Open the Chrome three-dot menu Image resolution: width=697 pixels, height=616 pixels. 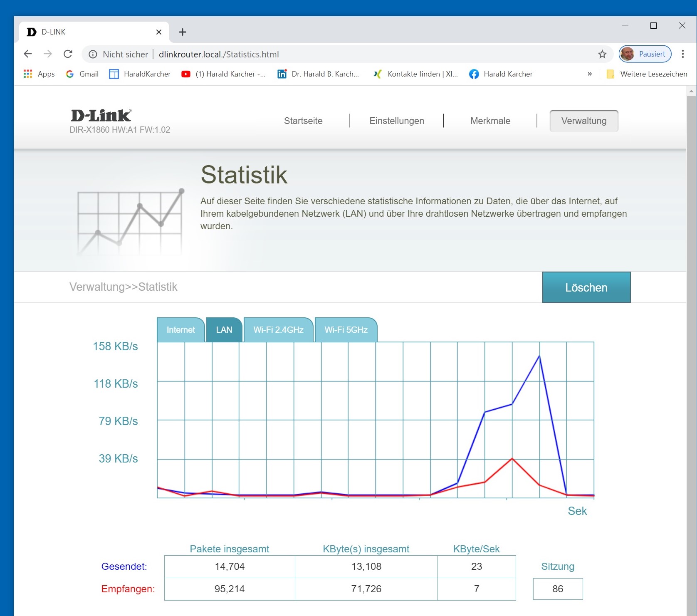point(682,54)
